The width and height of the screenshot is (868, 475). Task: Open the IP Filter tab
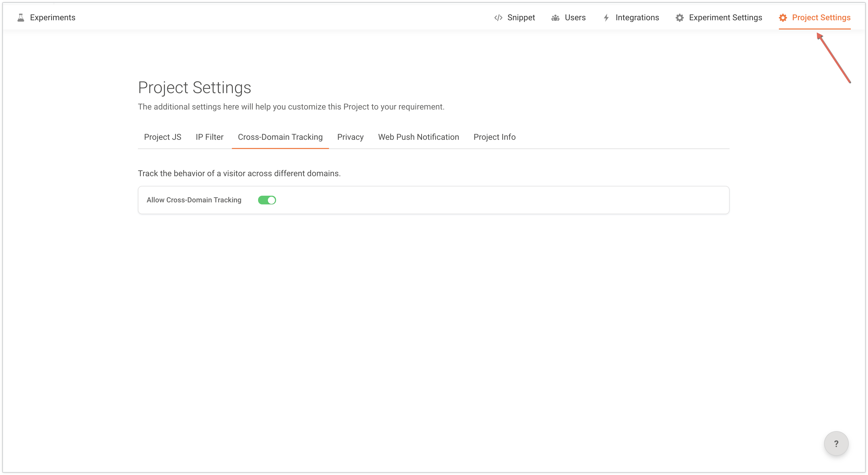[x=209, y=137]
